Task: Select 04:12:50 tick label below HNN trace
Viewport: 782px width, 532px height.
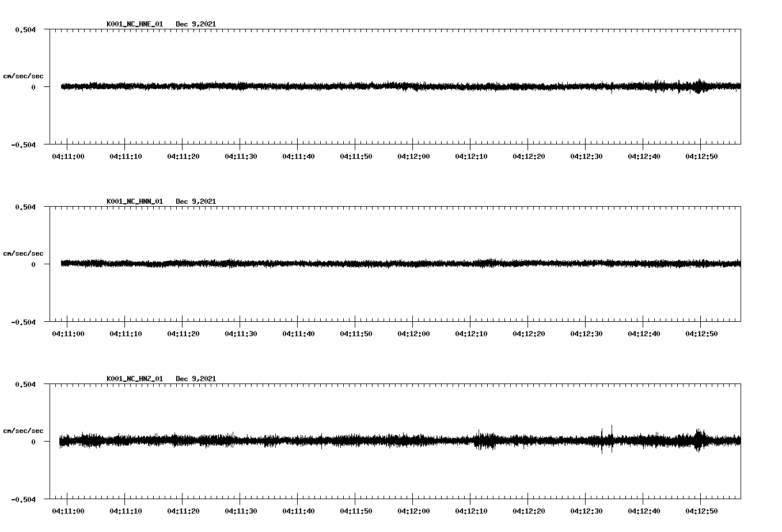Action: tap(701, 334)
